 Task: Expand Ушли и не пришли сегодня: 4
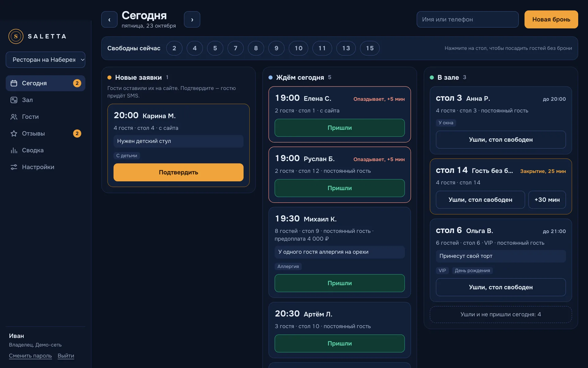[501, 314]
